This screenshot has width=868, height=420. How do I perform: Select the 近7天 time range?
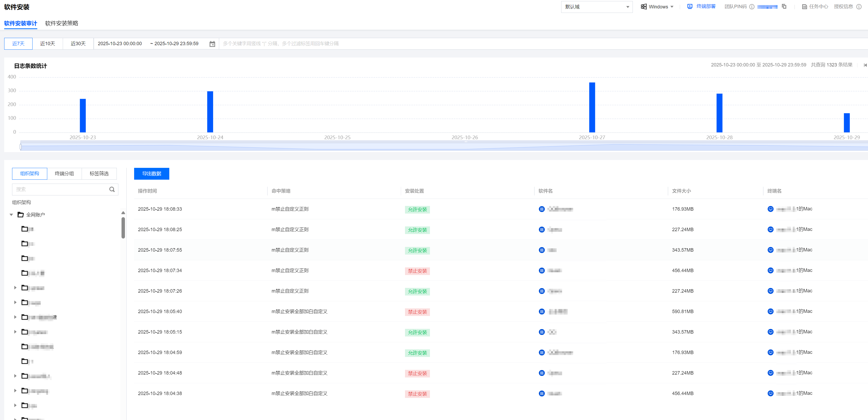tap(18, 44)
